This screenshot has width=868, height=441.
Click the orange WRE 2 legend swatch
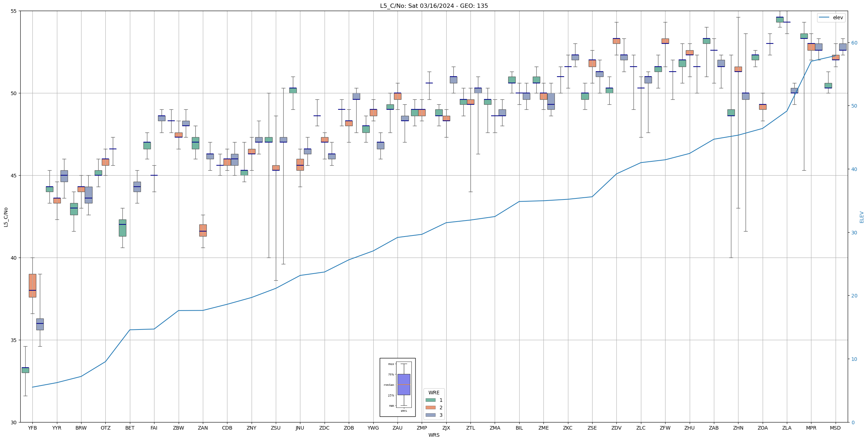pos(430,408)
